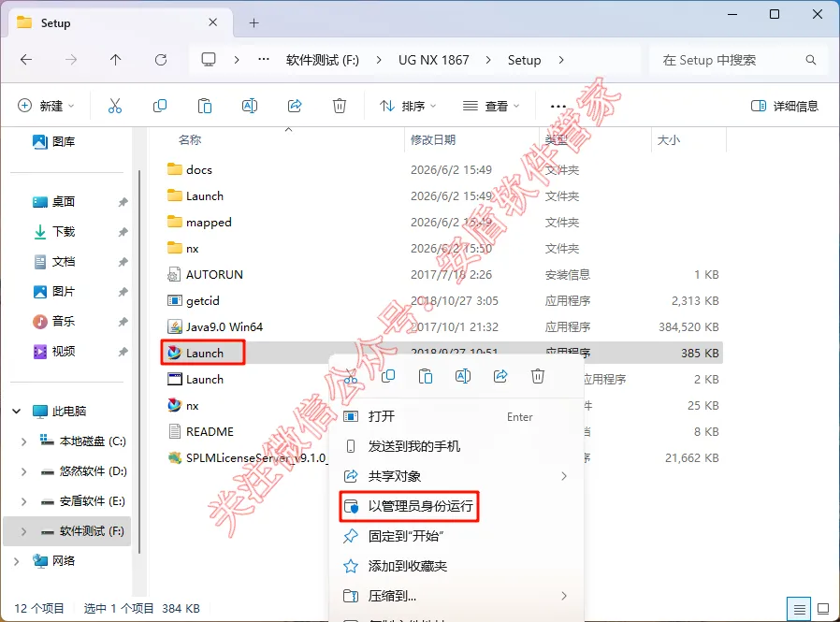Show hidden path segments with the address bar ellipsis

pos(264,60)
